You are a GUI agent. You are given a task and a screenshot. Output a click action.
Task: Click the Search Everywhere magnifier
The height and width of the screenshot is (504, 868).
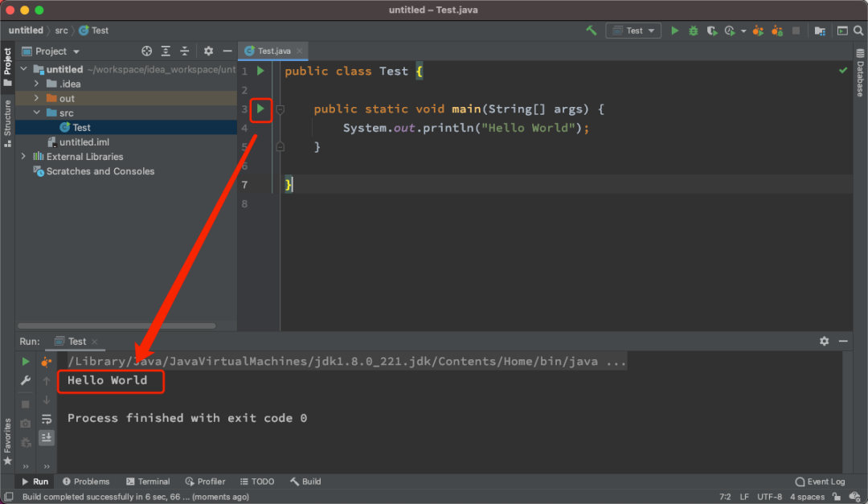[858, 31]
